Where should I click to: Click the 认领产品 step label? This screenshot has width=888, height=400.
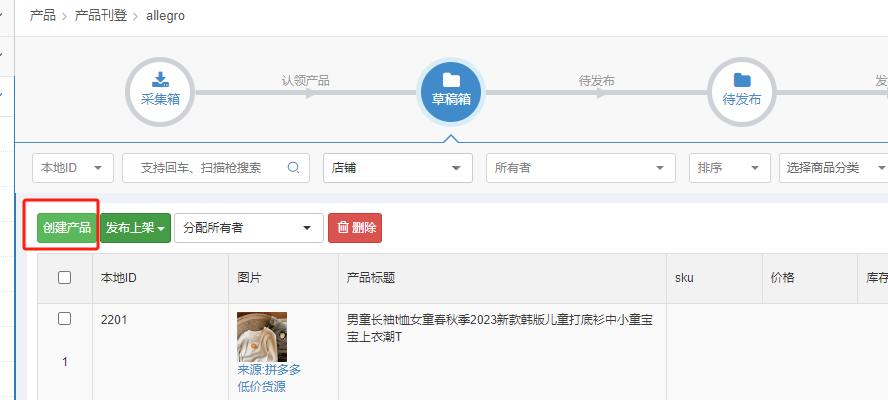click(x=306, y=80)
